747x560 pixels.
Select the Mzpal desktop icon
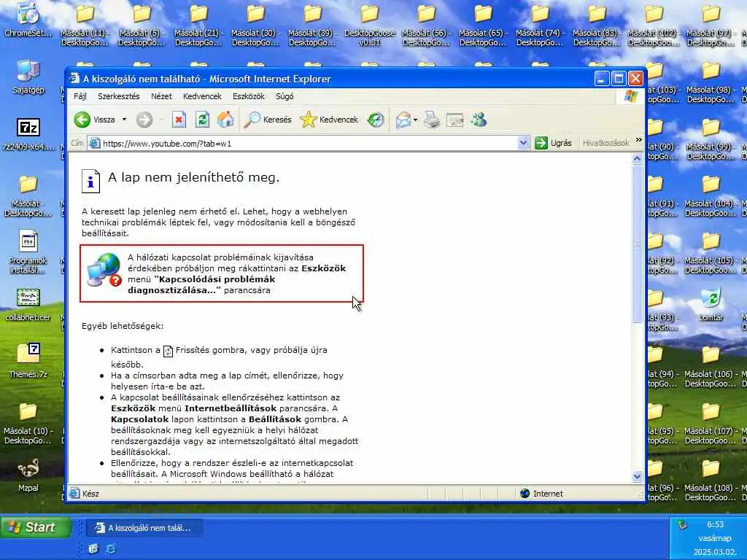(x=28, y=475)
